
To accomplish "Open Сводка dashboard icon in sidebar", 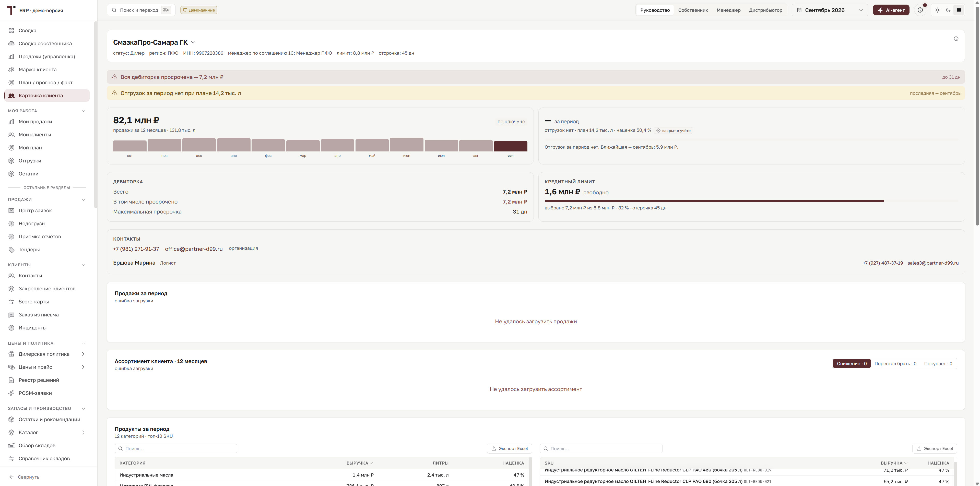I will pyautogui.click(x=11, y=30).
